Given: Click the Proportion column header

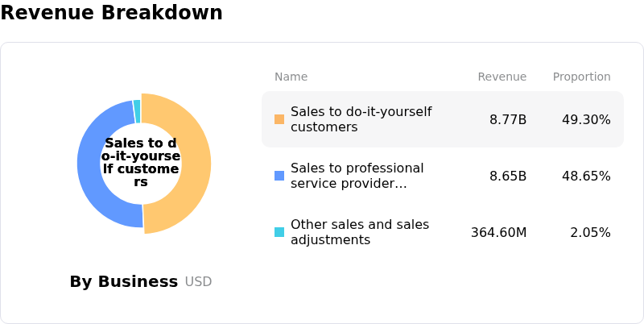Looking at the screenshot, I should (581, 77).
